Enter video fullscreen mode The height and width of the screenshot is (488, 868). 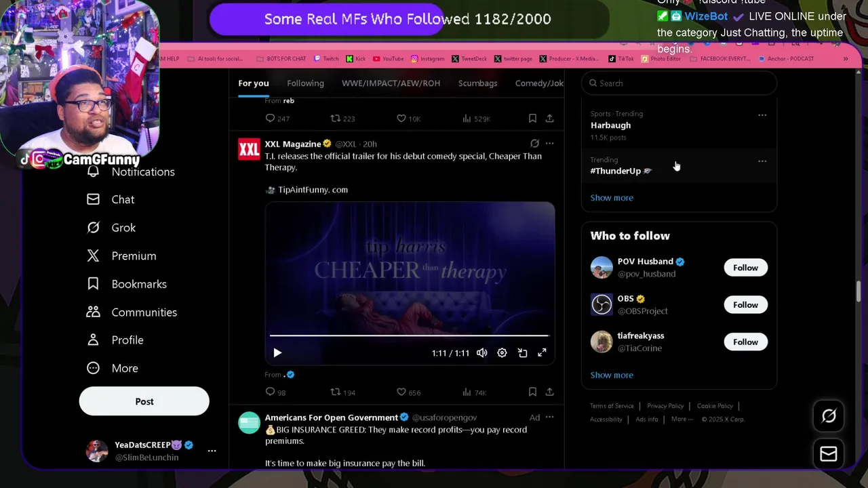(542, 353)
